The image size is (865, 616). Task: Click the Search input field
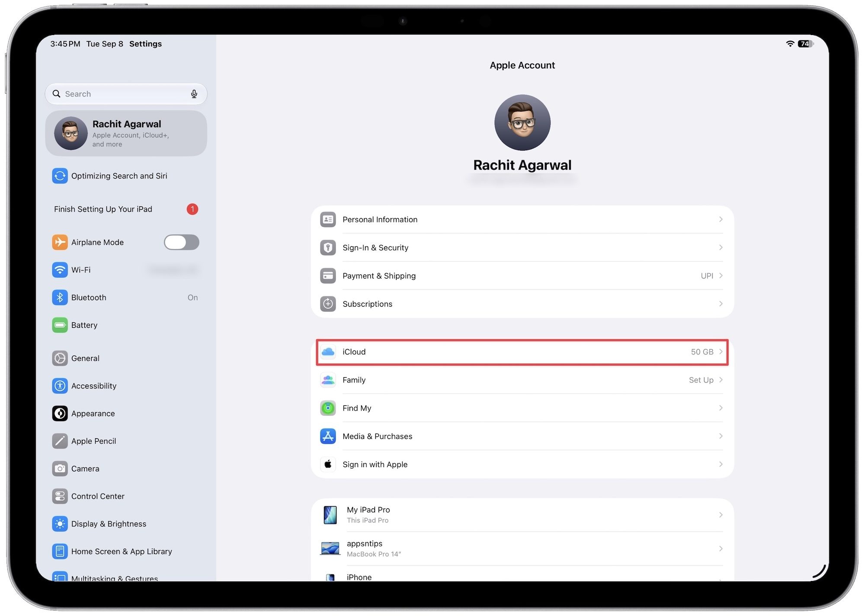point(126,94)
